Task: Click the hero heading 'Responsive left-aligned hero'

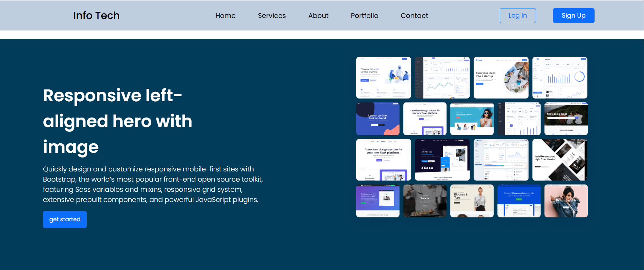Action: tap(117, 121)
